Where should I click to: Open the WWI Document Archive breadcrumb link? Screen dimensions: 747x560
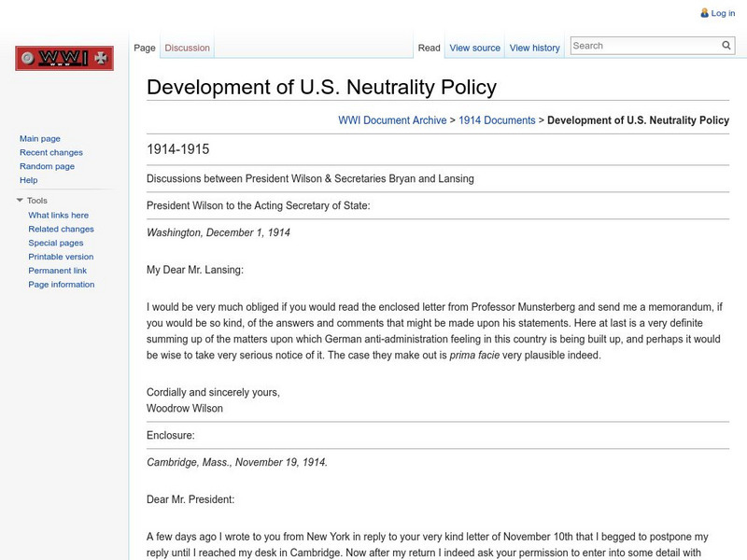point(392,120)
